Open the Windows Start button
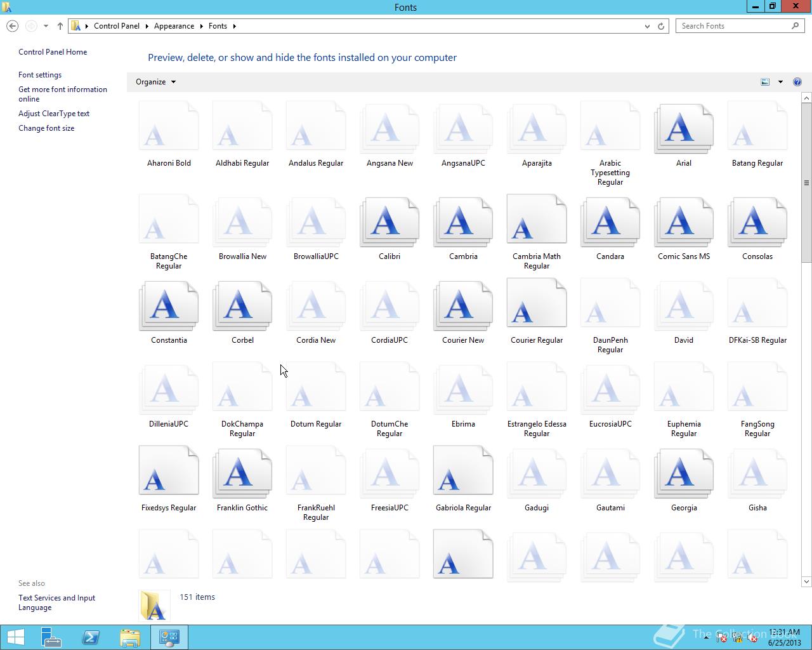Viewport: 812px width, 650px height. [15, 637]
